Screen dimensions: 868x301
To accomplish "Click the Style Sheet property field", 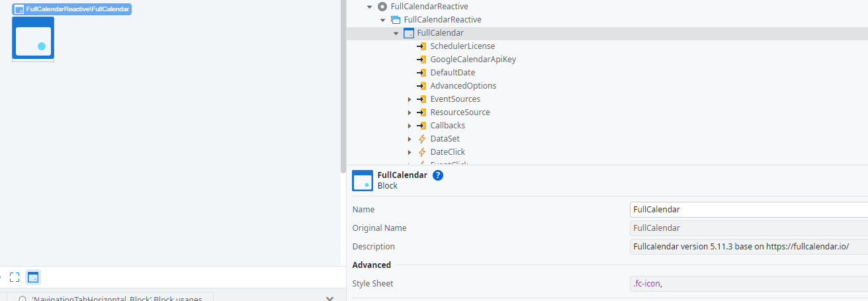I will pyautogui.click(x=748, y=284).
